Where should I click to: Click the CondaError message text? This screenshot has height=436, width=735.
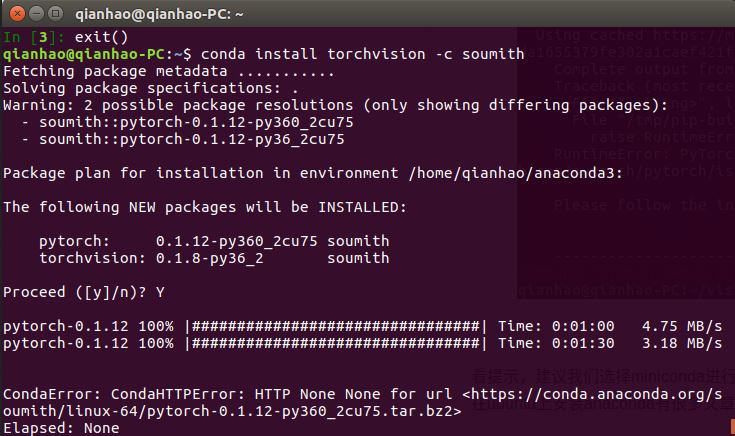coord(230,393)
